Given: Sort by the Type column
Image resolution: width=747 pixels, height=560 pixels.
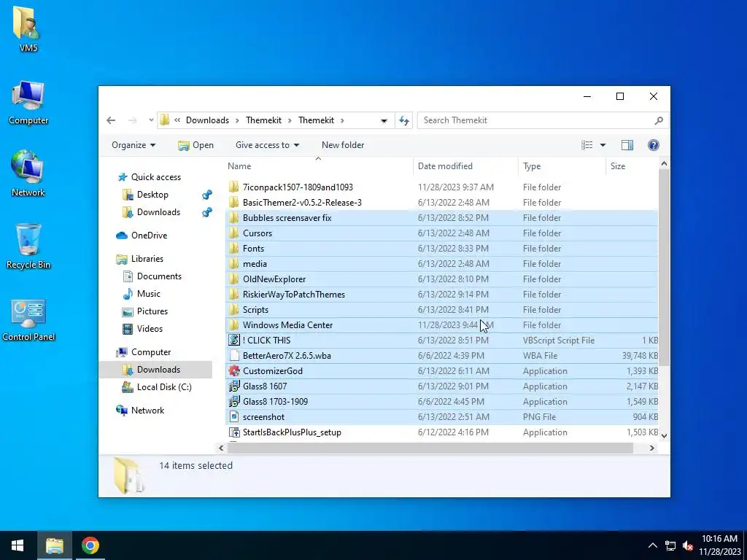Looking at the screenshot, I should point(562,166).
